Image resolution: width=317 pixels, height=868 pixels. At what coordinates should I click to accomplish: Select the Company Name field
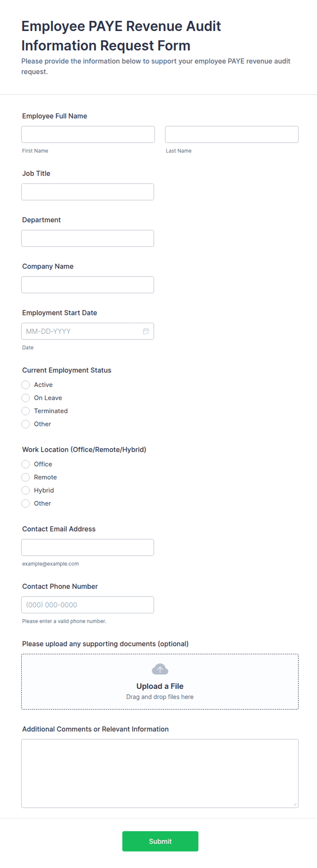pos(88,285)
